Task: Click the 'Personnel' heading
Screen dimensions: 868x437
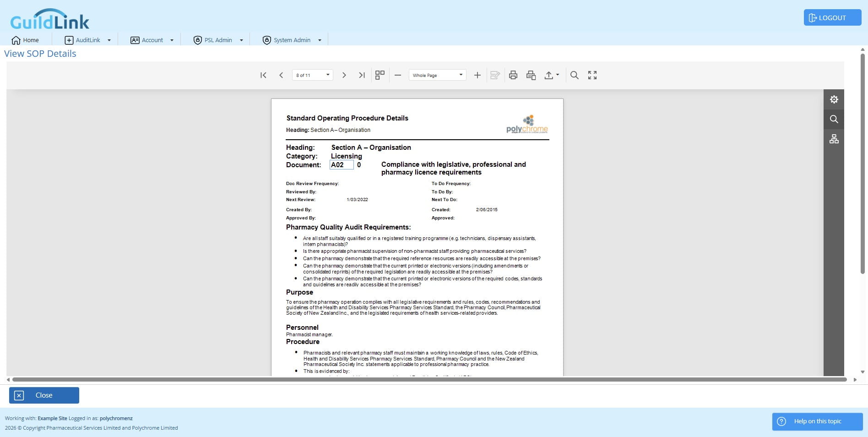Action: pyautogui.click(x=302, y=328)
